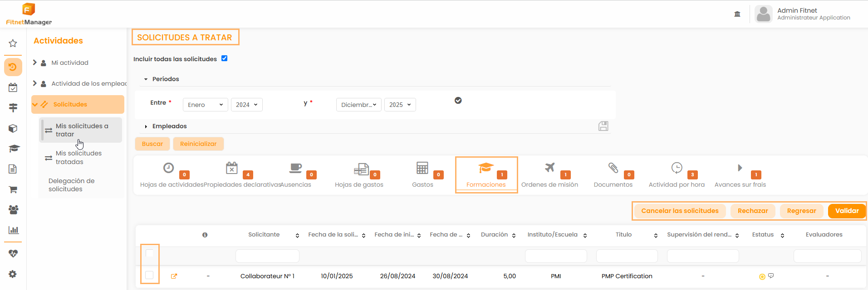Click the save filter floppy disk icon
Image resolution: width=868 pixels, height=290 pixels.
pyautogui.click(x=603, y=126)
